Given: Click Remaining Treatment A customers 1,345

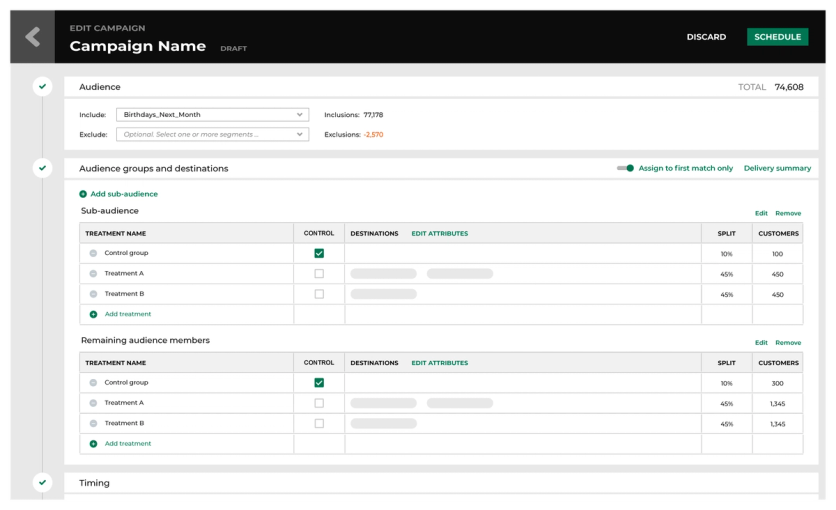Looking at the screenshot, I should pyautogui.click(x=777, y=404).
